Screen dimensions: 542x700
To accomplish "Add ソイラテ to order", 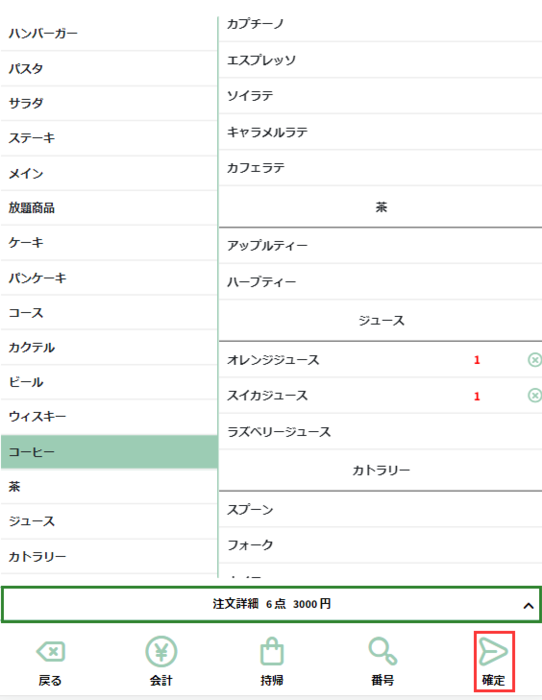I will click(380, 96).
